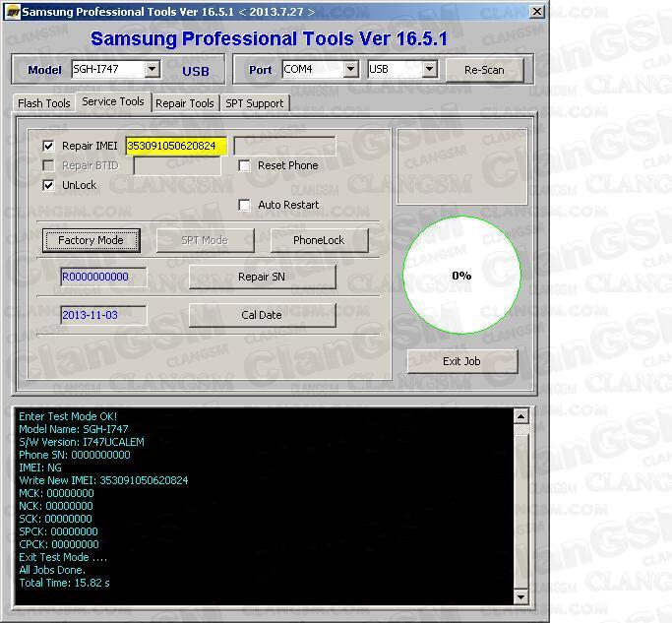Select the Service Tools tab
Viewport: 672px width, 623px height.
pyautogui.click(x=113, y=101)
